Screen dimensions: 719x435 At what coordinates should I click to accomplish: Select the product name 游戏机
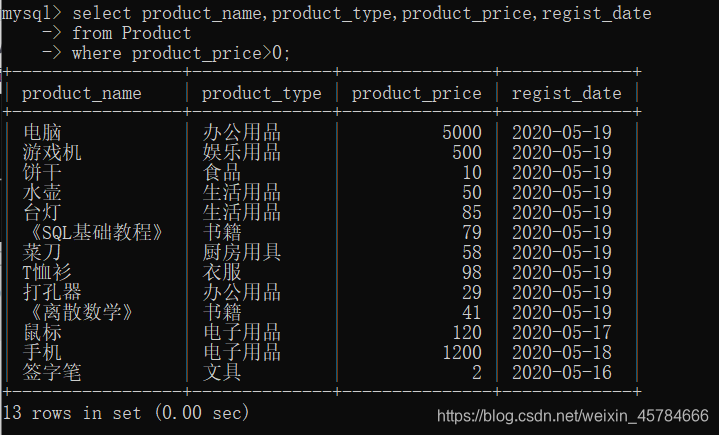tap(52, 153)
